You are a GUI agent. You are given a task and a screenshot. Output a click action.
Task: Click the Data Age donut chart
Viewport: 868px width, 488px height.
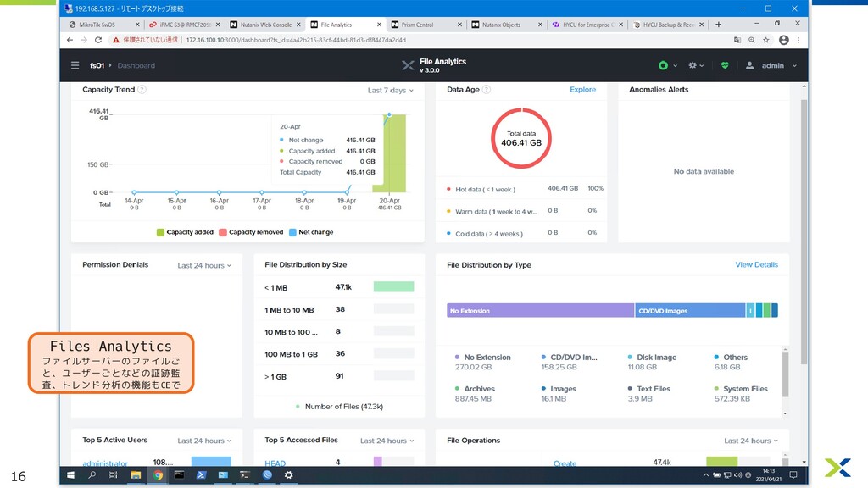pos(521,138)
